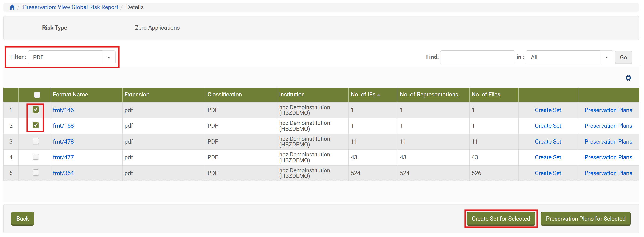Tick the checkbox for fmt/354
This screenshot has height=237, width=644.
tap(36, 173)
